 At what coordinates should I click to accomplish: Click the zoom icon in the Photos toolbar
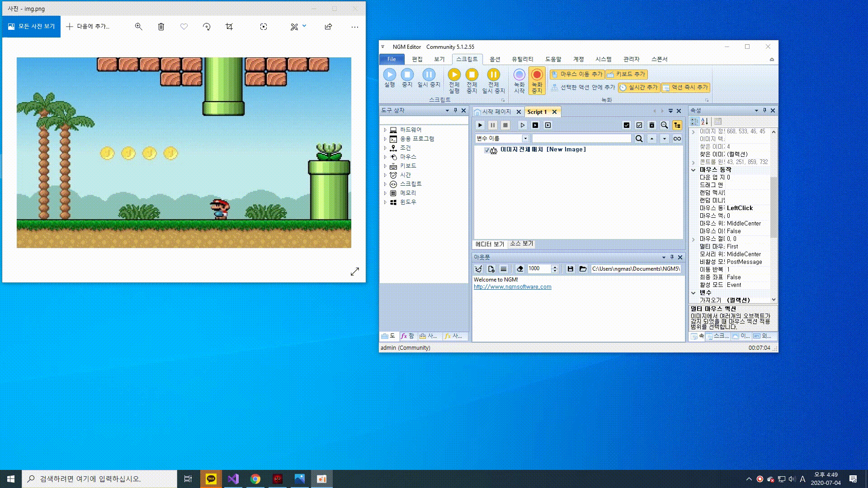138,27
